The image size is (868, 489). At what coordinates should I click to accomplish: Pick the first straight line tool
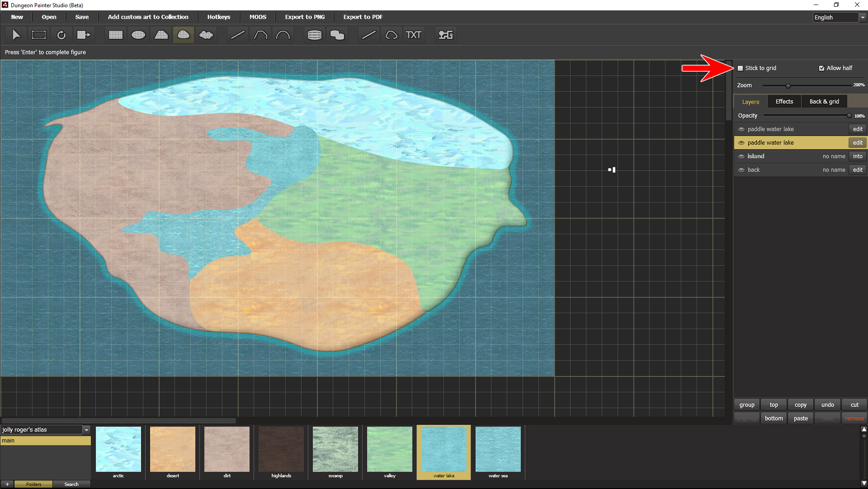pyautogui.click(x=237, y=35)
